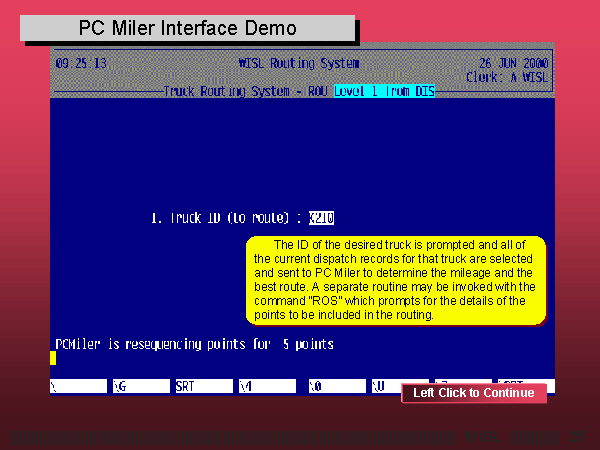
Task: Click the 26 JUN 2000 date text
Action: (x=514, y=63)
